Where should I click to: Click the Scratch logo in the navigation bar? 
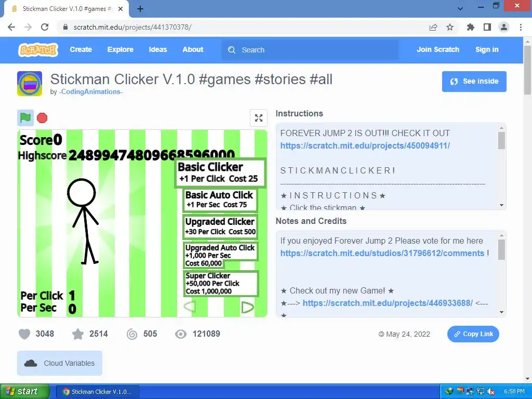pos(38,50)
